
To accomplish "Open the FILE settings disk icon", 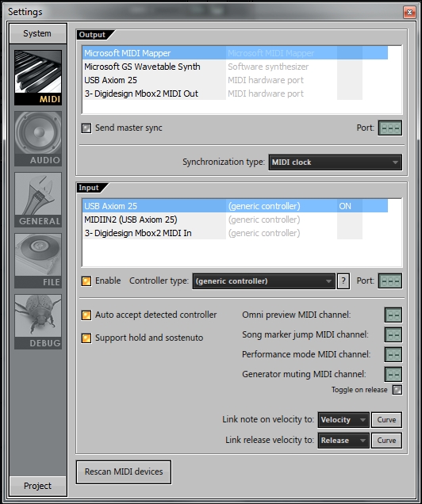I will click(37, 261).
